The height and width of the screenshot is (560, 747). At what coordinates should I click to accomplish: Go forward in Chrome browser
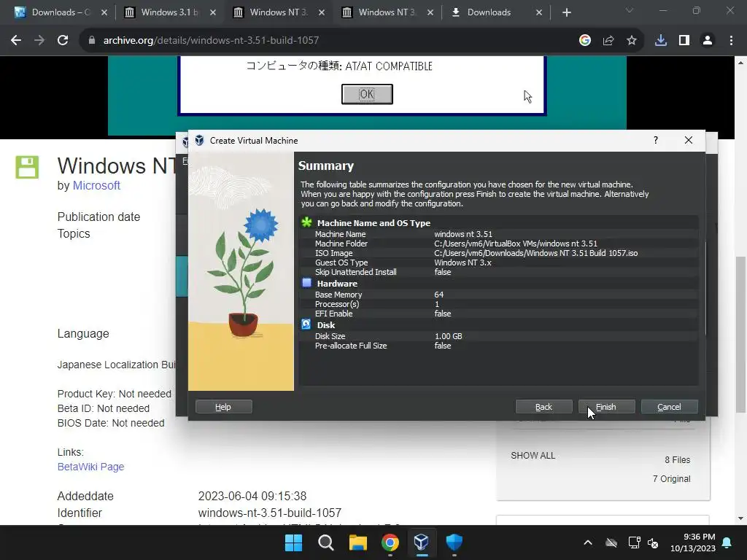[x=39, y=41]
